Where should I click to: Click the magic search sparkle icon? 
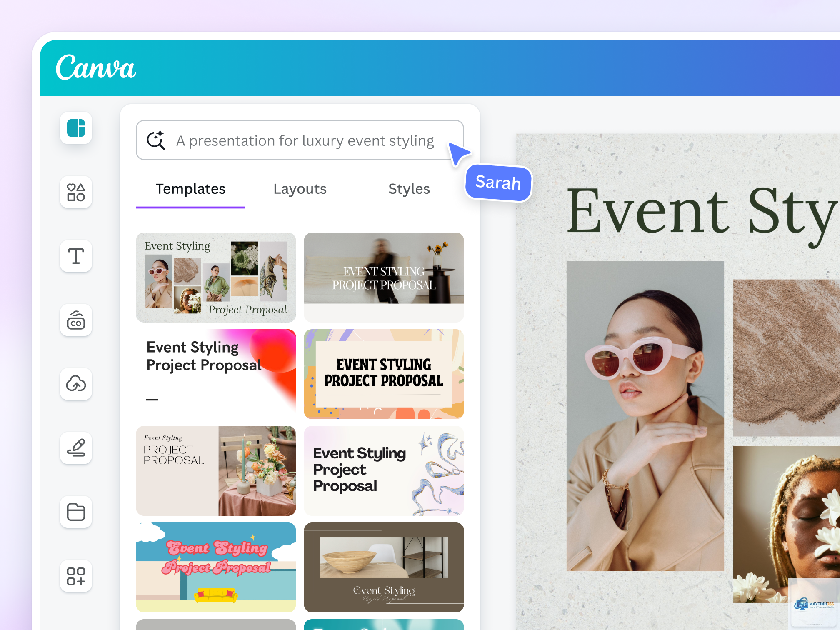[x=156, y=140]
